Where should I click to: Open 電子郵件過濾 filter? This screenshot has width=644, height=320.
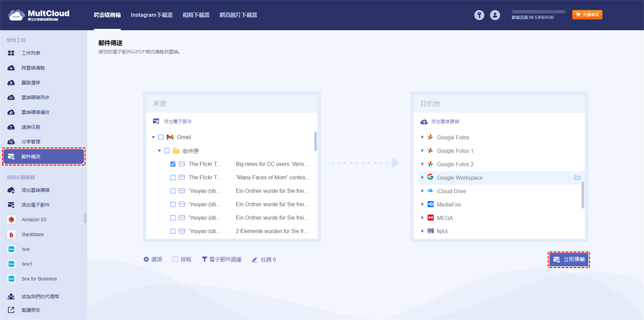click(222, 259)
